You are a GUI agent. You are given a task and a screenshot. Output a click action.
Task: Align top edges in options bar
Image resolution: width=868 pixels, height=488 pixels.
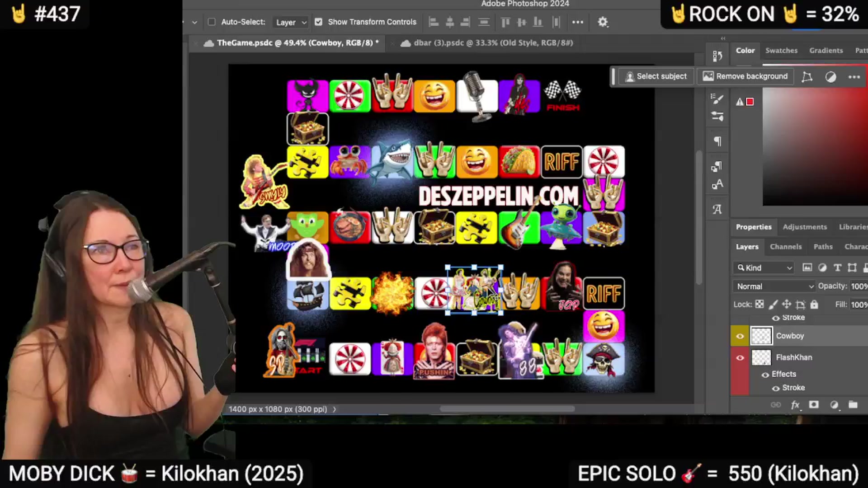point(505,22)
